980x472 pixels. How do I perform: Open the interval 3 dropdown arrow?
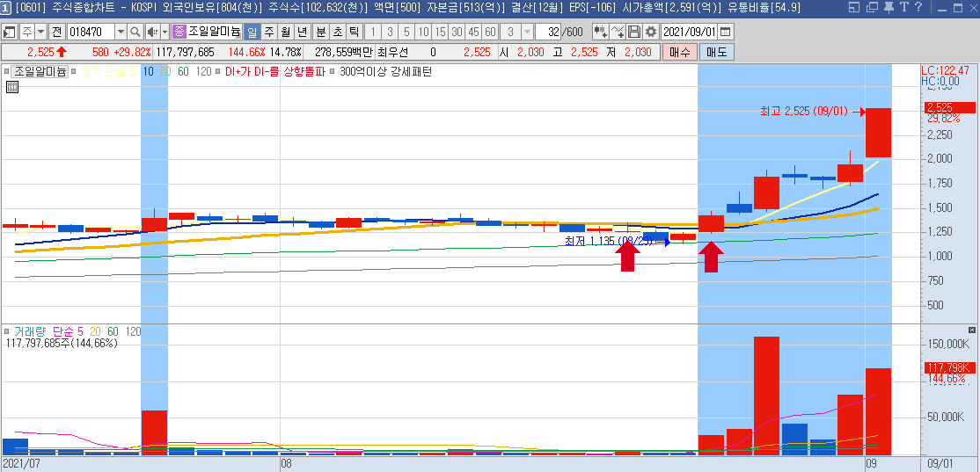pyautogui.click(x=527, y=32)
